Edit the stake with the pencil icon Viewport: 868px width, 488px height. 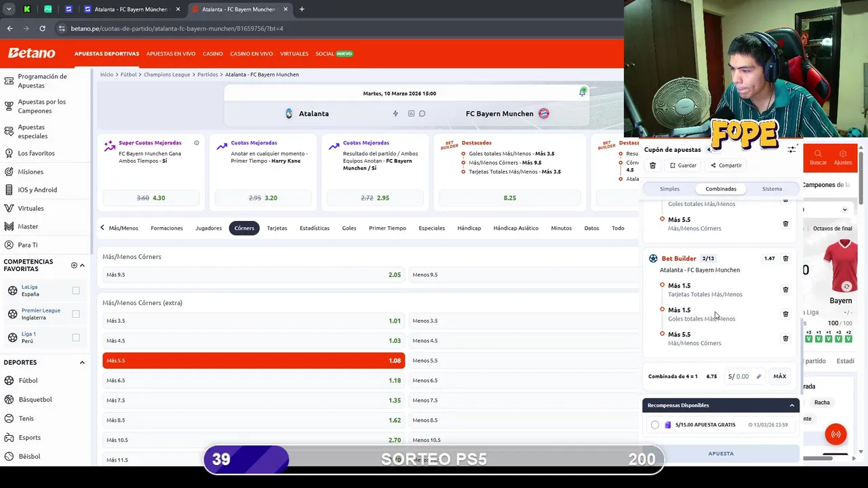coord(759,376)
